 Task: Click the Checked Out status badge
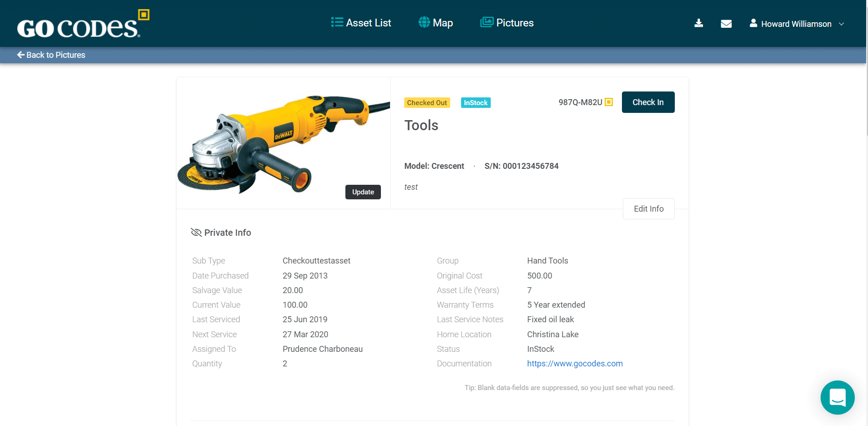click(427, 103)
